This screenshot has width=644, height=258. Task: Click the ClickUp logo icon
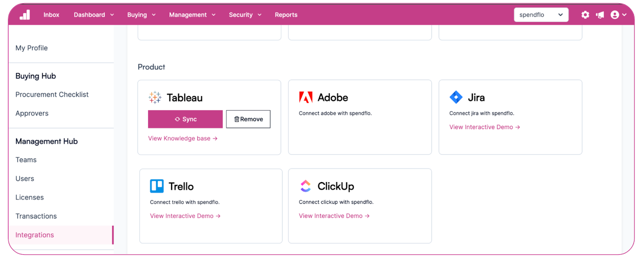pyautogui.click(x=306, y=186)
